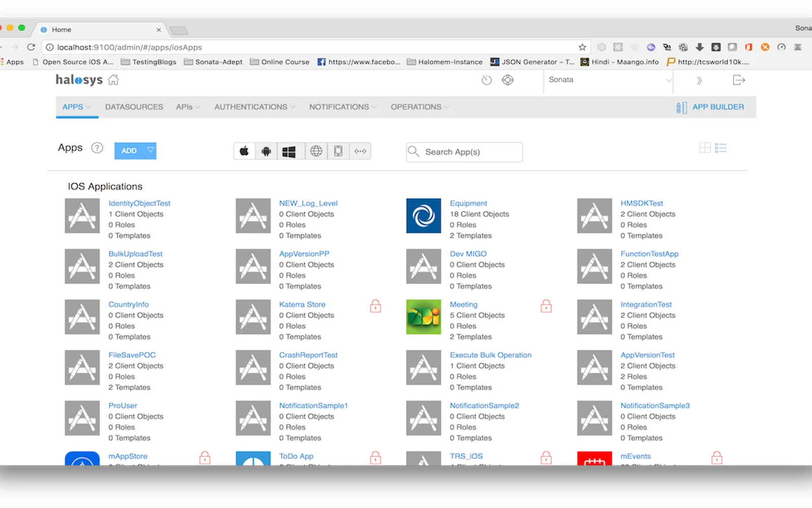Click the history clock icon in header
This screenshot has width=812, height=508.
[x=487, y=80]
